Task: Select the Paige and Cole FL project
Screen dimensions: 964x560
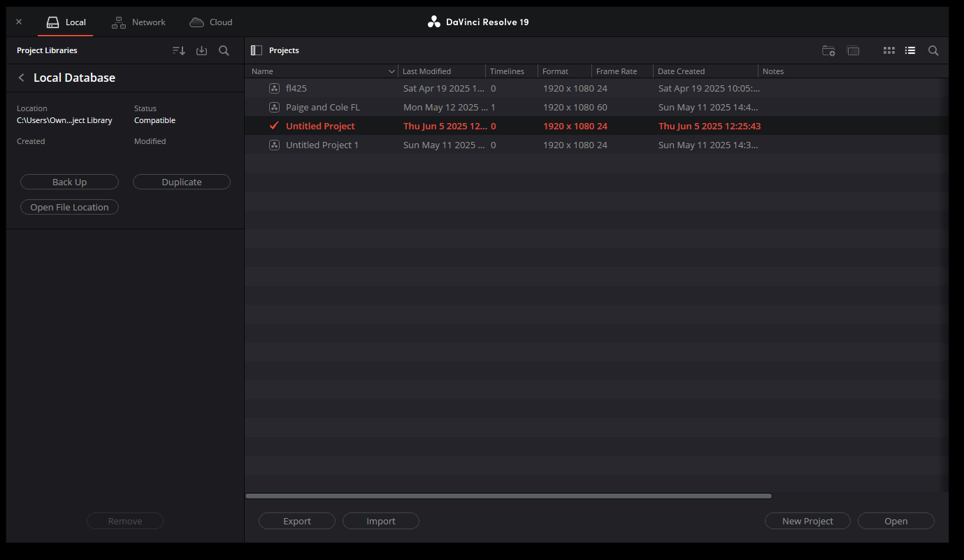Action: [x=596, y=107]
